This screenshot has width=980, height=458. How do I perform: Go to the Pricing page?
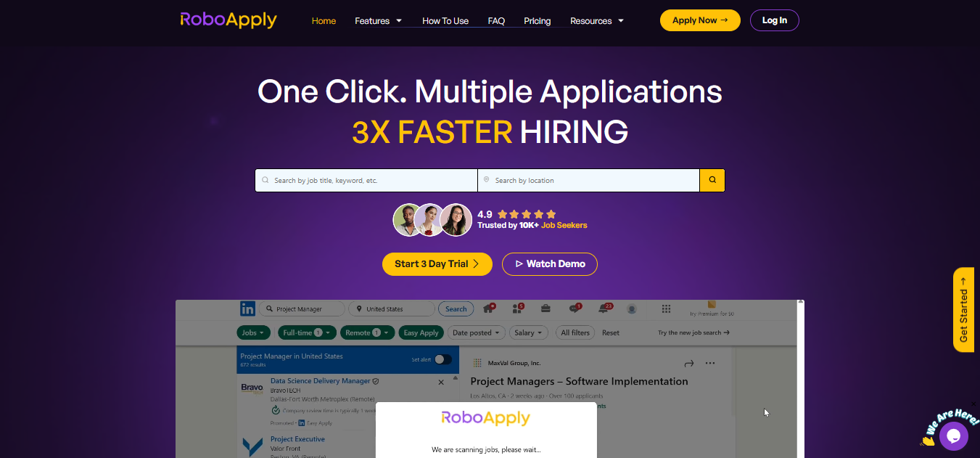click(538, 21)
